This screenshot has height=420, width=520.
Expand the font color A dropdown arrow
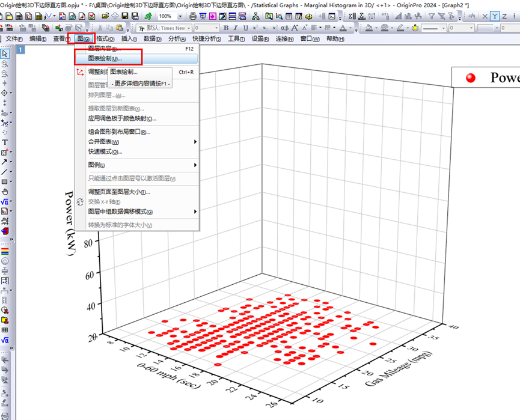(x=350, y=28)
